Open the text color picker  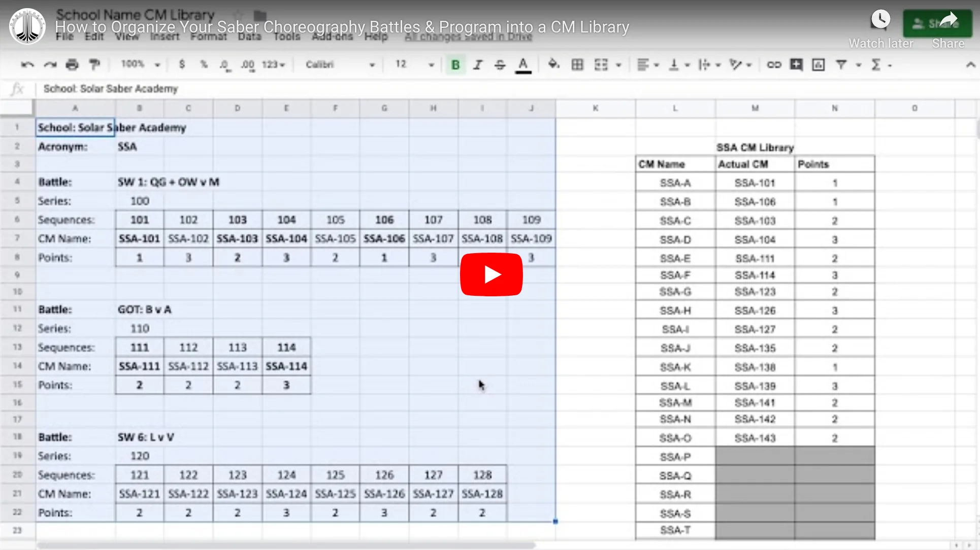[x=523, y=65]
